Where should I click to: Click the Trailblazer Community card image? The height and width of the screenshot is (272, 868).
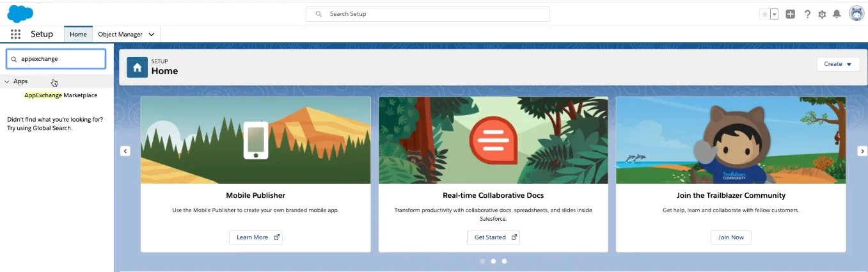731,140
